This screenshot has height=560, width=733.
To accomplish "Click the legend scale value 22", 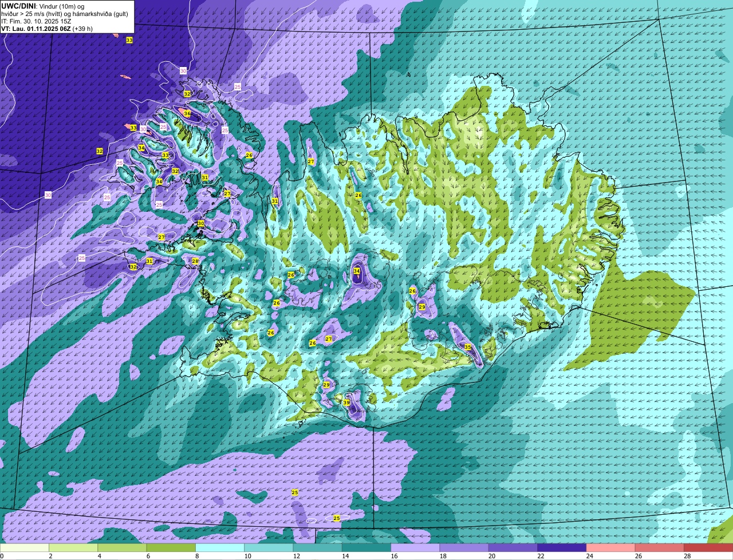I will [541, 556].
